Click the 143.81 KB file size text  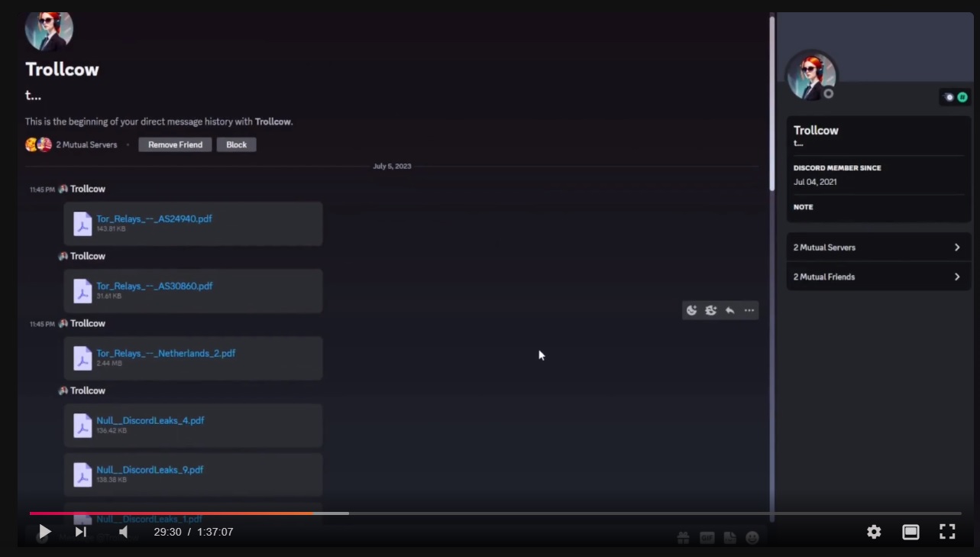111,228
